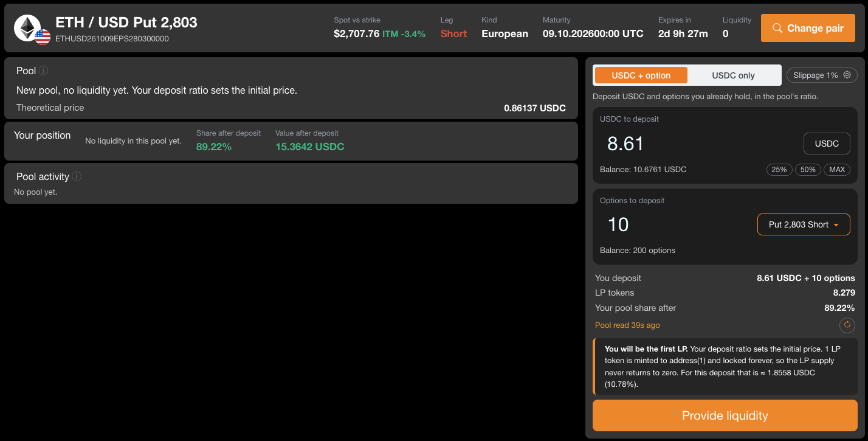Select the USDC + option mode
The width and height of the screenshot is (868, 441).
click(x=641, y=75)
